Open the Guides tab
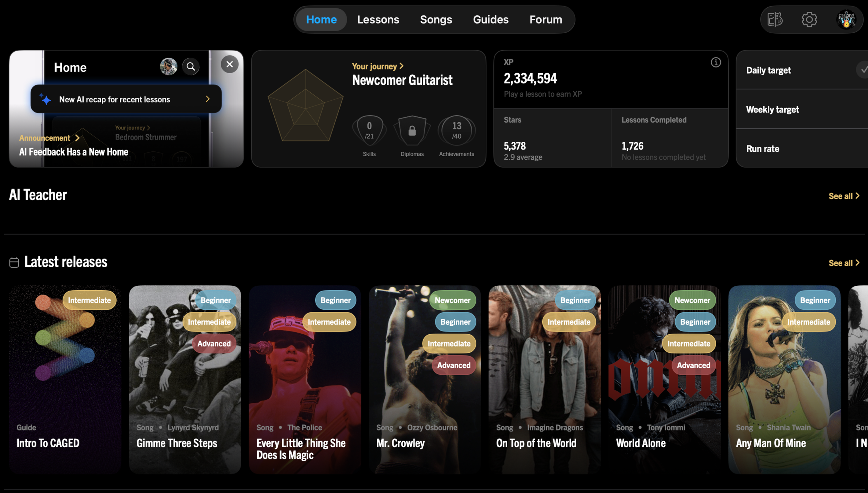This screenshot has height=493, width=868. [x=491, y=19]
